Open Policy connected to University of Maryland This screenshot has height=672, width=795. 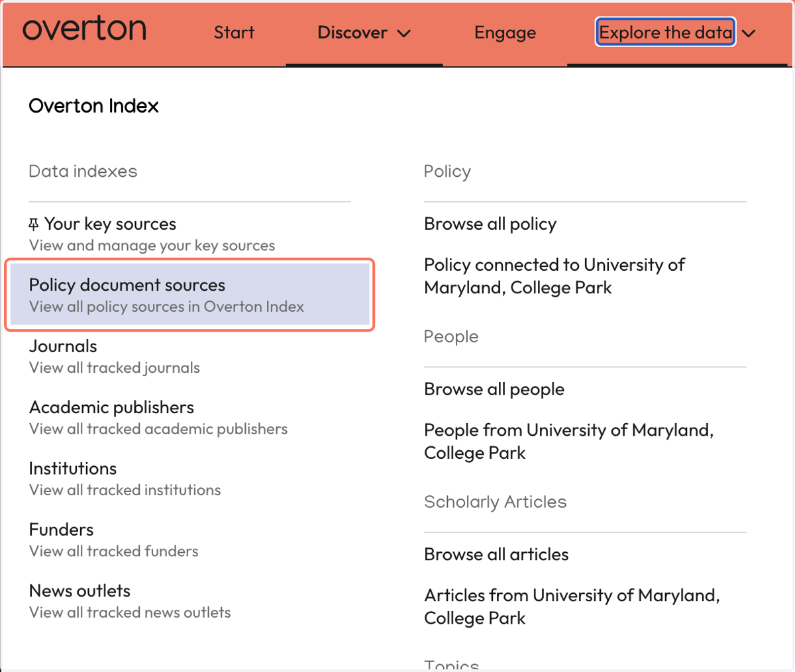554,276
